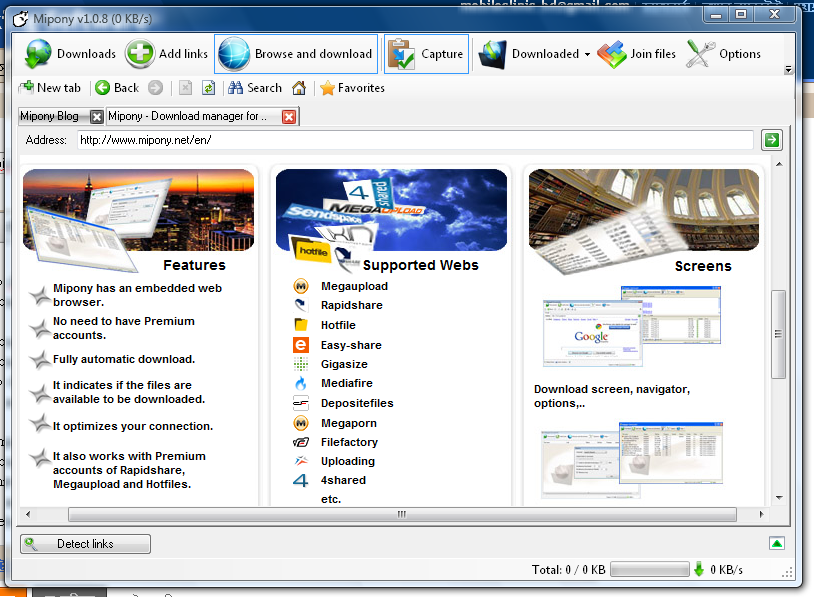814x597 pixels.
Task: Click 'It optimizes your connection.' text
Action: coord(133,426)
